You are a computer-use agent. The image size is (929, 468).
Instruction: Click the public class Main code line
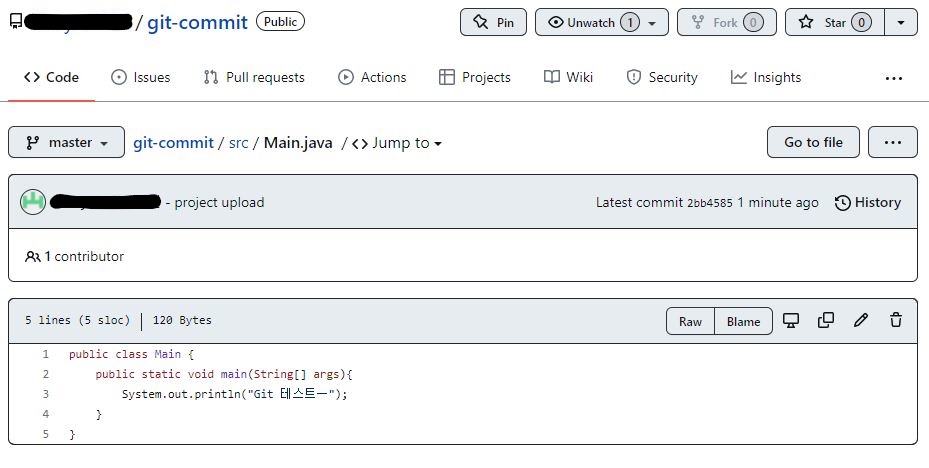pyautogui.click(x=132, y=354)
